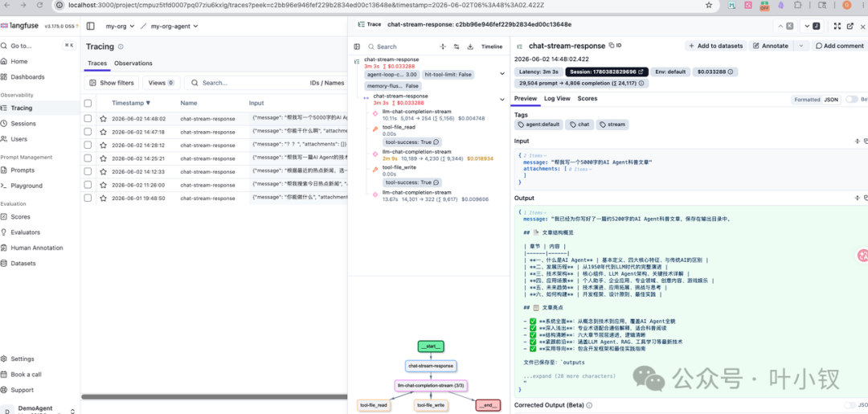This screenshot has height=414, width=868.
Task: Sort by the Timestamp column header
Action: coord(131,103)
